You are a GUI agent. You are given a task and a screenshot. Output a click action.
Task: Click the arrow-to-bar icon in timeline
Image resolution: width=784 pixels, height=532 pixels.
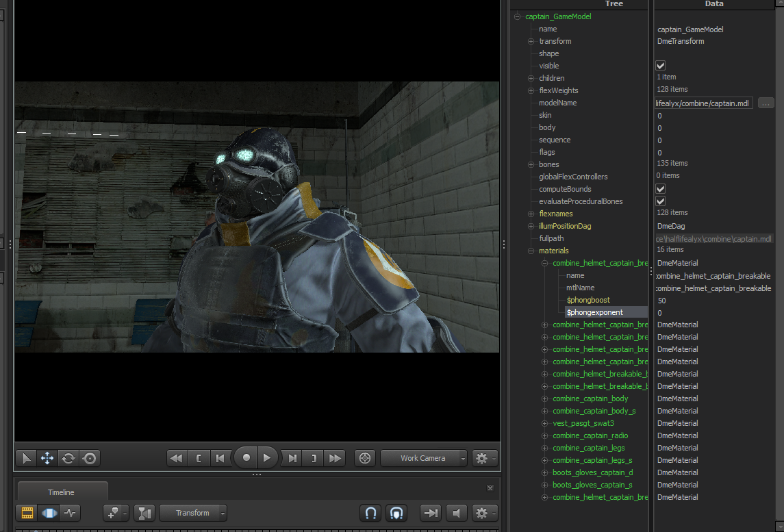point(431,513)
